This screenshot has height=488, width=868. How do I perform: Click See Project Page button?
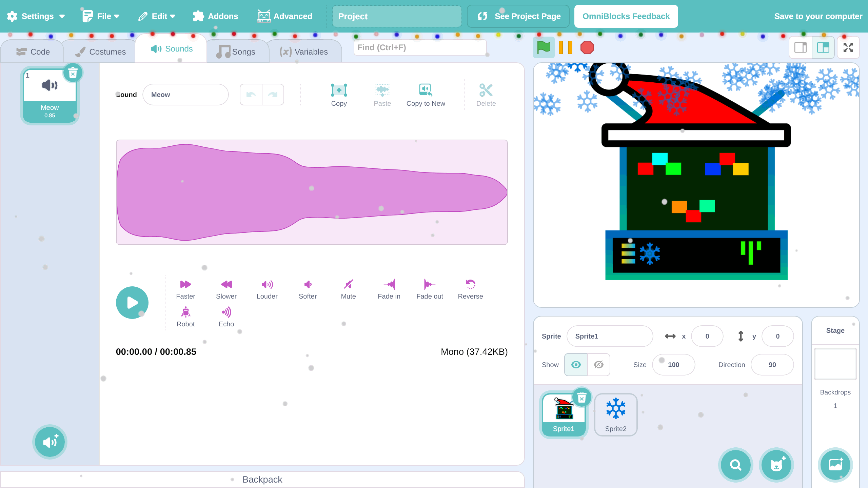point(519,16)
